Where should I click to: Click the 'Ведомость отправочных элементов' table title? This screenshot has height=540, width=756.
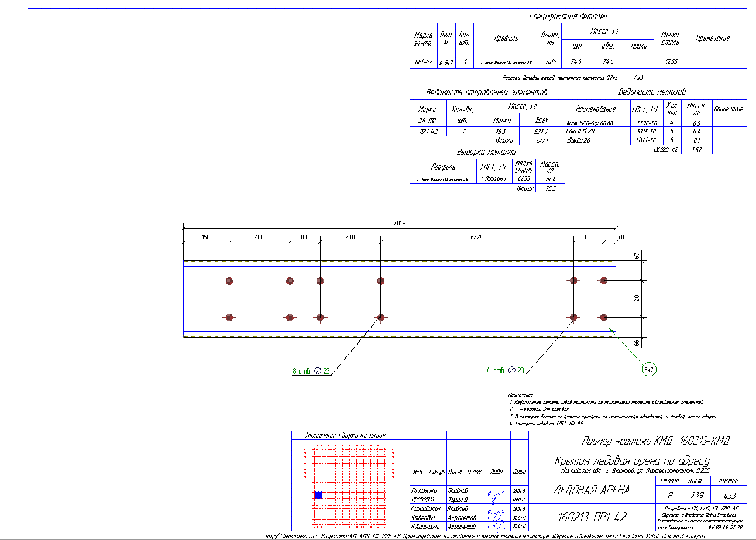coord(487,92)
